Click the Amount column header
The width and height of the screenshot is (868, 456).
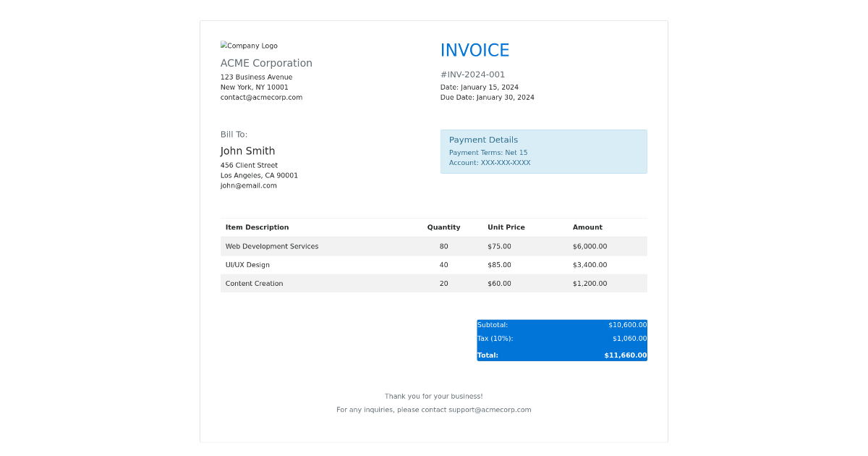(587, 227)
